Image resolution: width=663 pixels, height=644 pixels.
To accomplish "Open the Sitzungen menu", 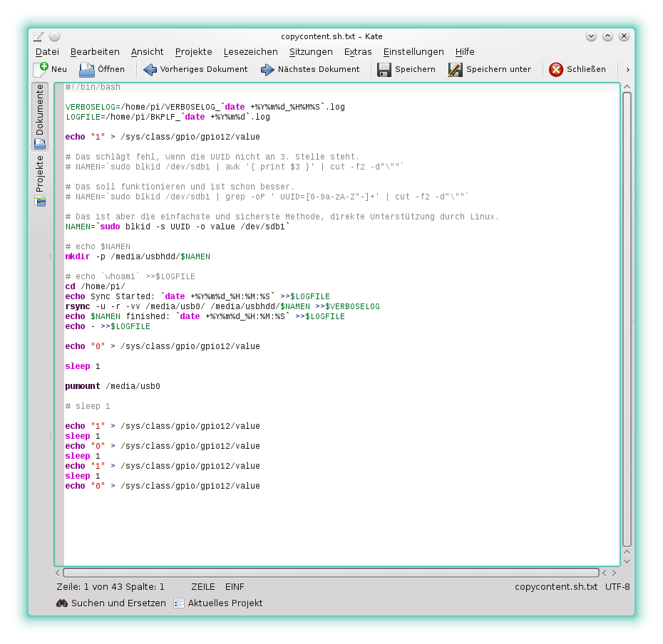I will coord(311,51).
